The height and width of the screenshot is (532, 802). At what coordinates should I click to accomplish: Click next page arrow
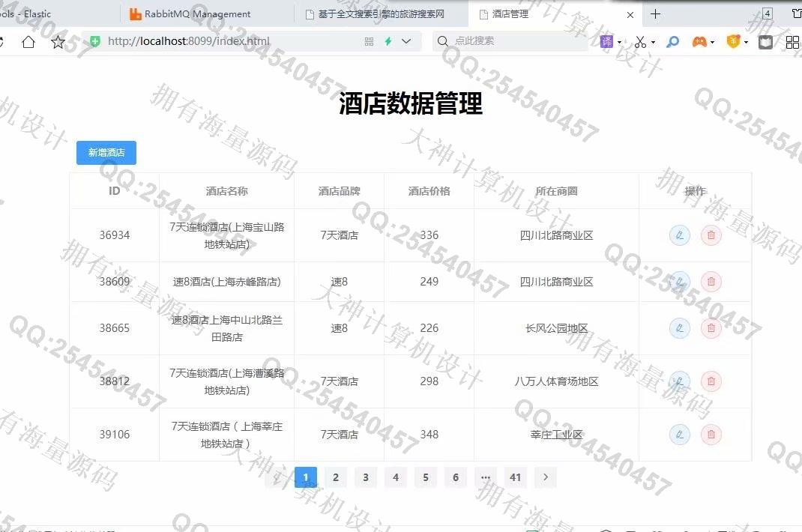tap(545, 477)
